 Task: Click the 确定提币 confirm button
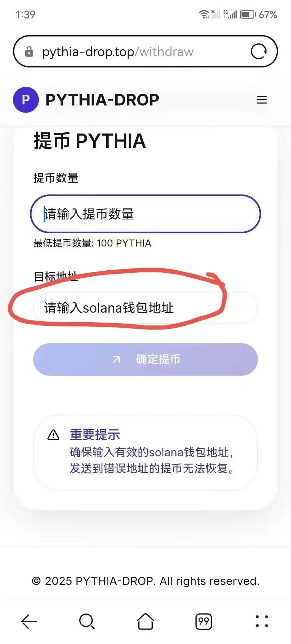click(x=145, y=359)
